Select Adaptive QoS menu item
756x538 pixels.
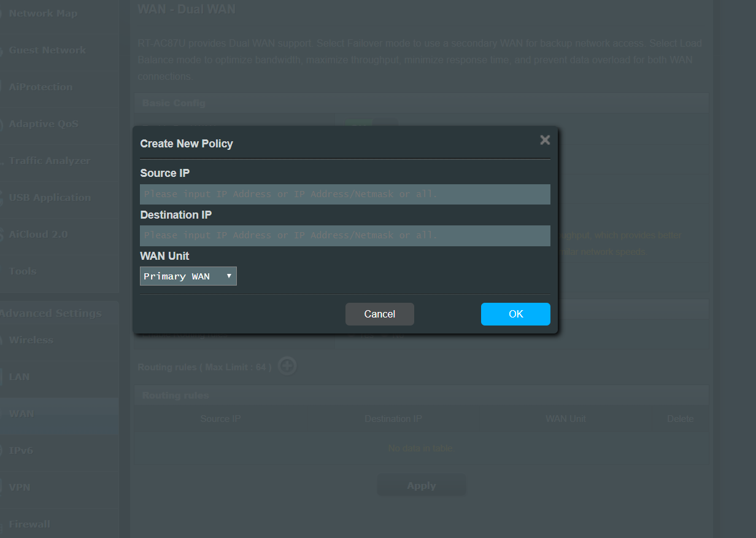tap(44, 124)
